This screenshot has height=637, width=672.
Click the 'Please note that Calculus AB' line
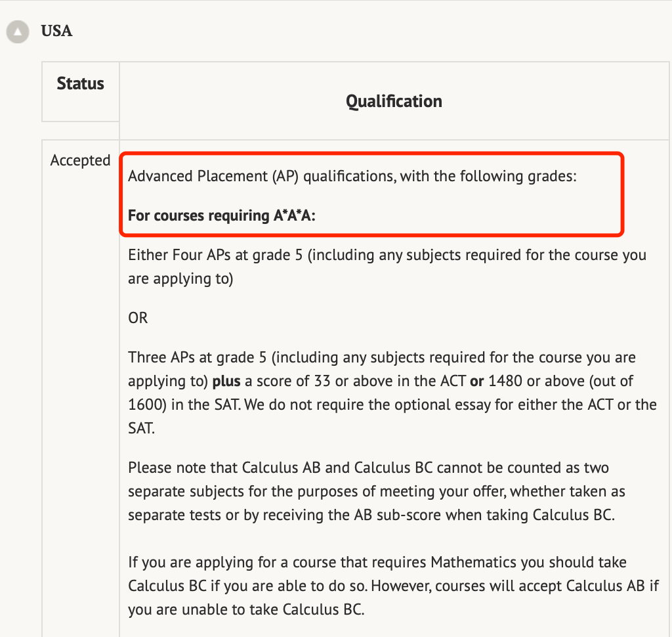tap(368, 468)
